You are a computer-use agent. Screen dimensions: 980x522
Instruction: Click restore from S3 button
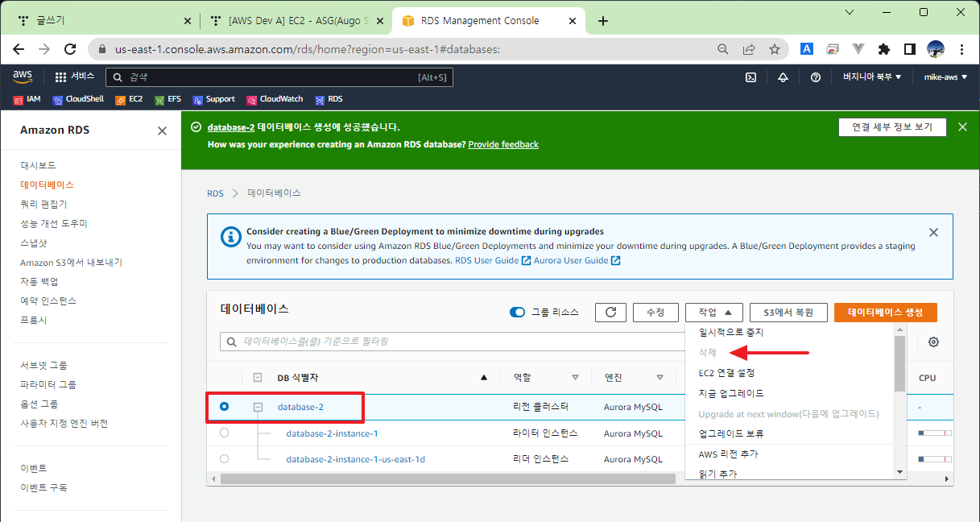coord(788,313)
